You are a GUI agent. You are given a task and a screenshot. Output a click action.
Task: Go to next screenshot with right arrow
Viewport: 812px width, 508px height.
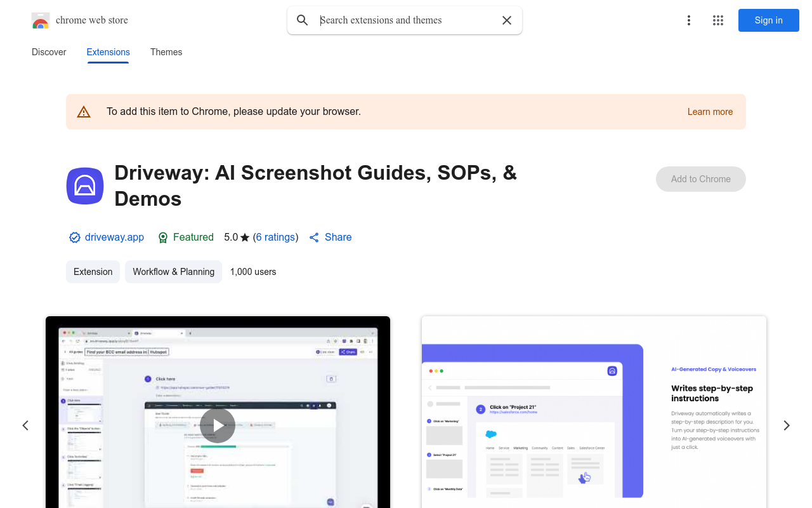pos(787,425)
